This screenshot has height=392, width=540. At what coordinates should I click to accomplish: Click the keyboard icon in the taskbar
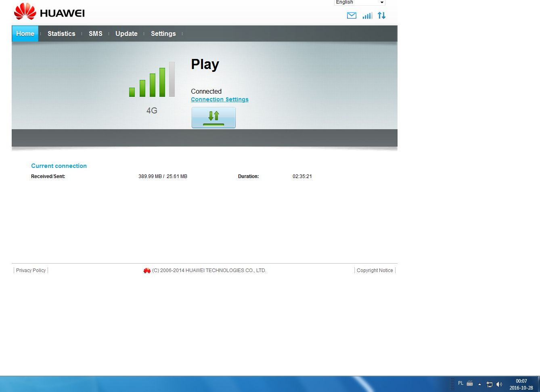470,384
